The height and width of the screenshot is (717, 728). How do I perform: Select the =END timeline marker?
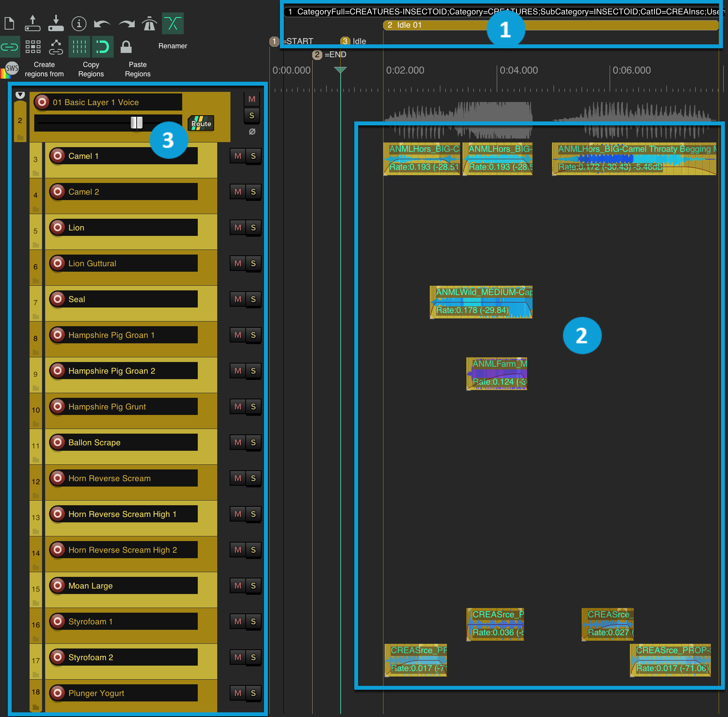[318, 54]
